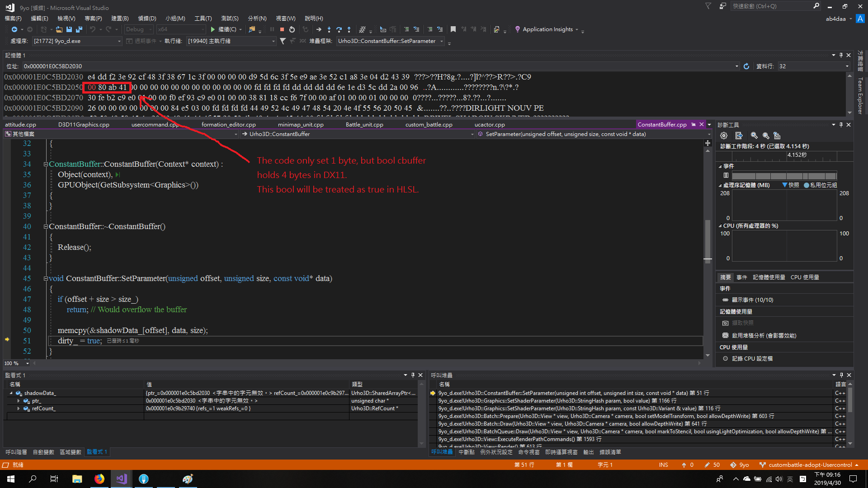This screenshot has width=868, height=488.
Task: Click the Call Stack vertical scrollbar
Action: coord(850,413)
